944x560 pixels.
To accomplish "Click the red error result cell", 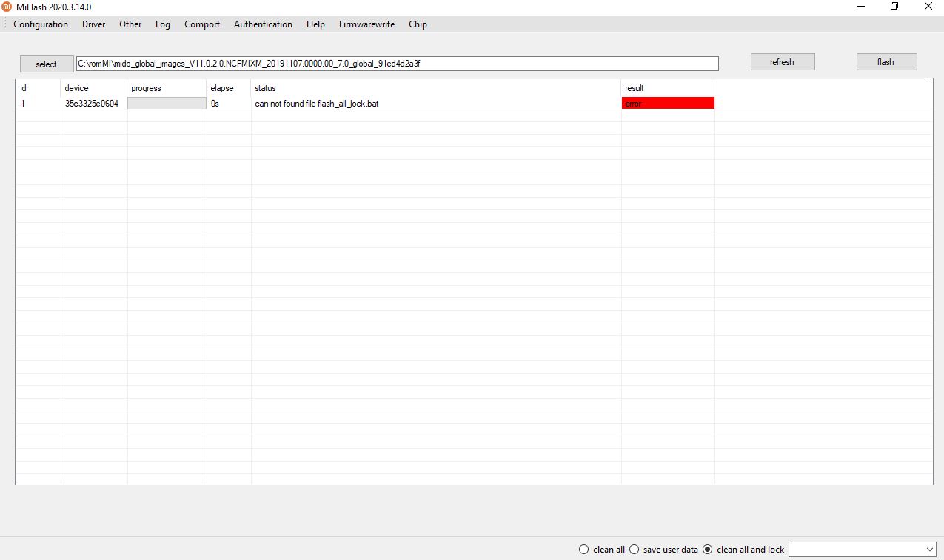I will [x=668, y=104].
